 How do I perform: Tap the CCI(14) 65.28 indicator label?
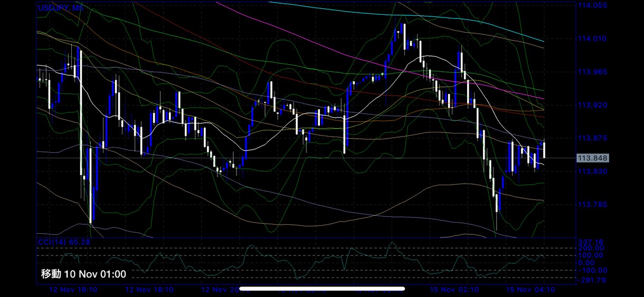64,242
